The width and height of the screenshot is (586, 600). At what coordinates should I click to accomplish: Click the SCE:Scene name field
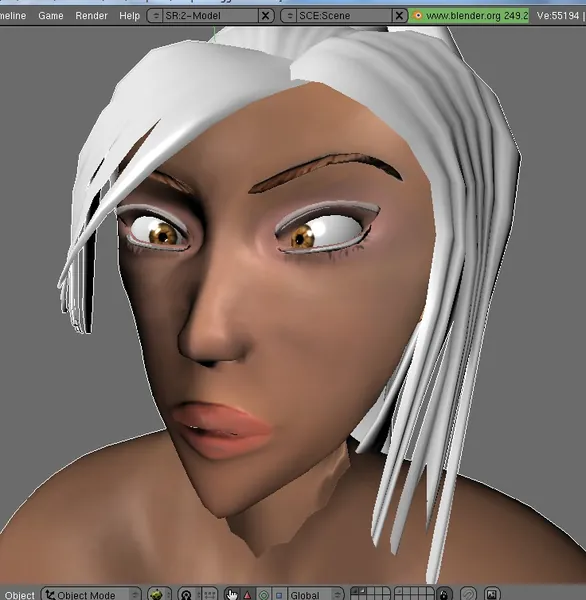point(344,16)
